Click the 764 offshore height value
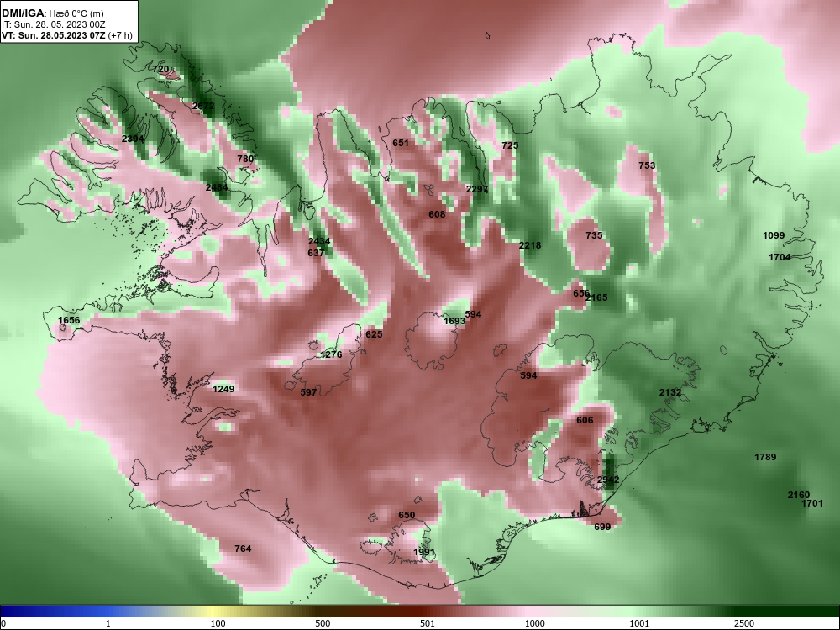The image size is (840, 630). coord(243,549)
